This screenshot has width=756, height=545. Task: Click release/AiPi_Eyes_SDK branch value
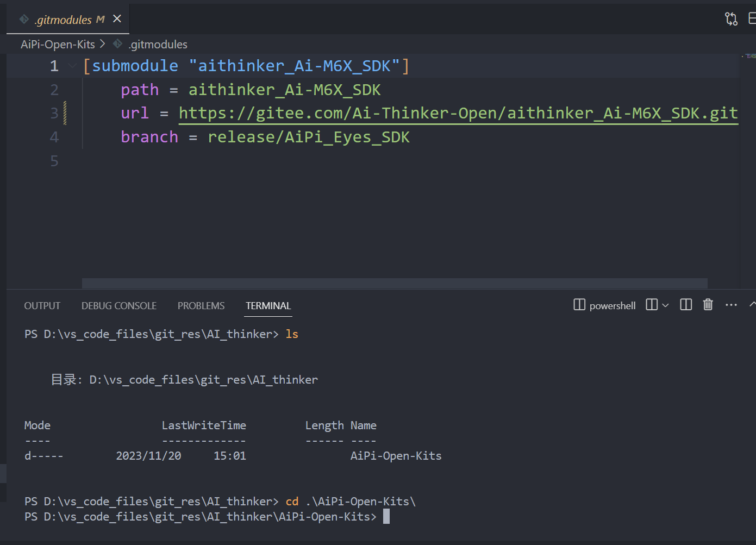point(309,137)
